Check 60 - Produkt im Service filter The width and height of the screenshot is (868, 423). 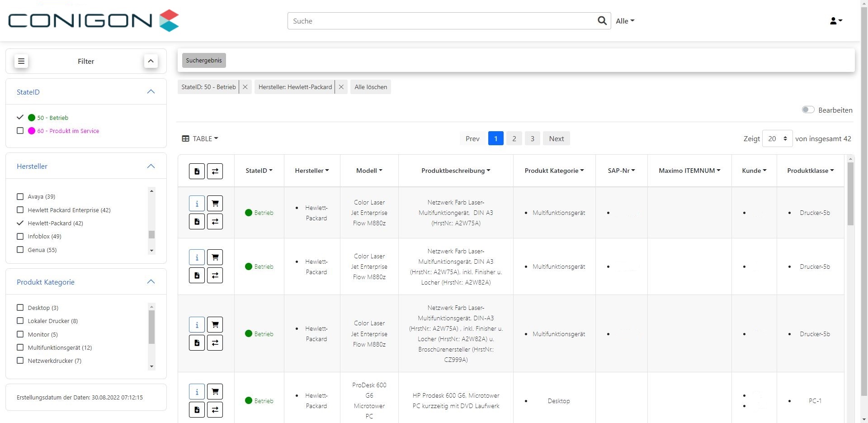20,131
